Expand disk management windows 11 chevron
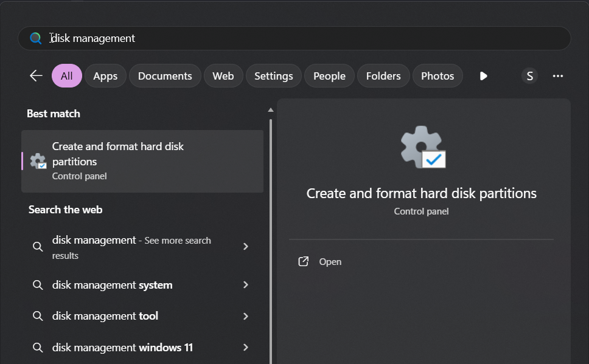Screen dimensions: 589x364 click(x=246, y=348)
